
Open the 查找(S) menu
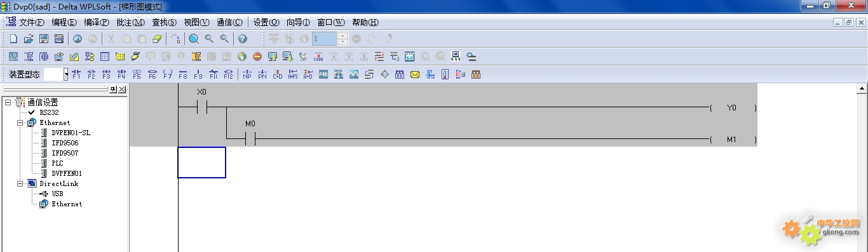click(164, 22)
